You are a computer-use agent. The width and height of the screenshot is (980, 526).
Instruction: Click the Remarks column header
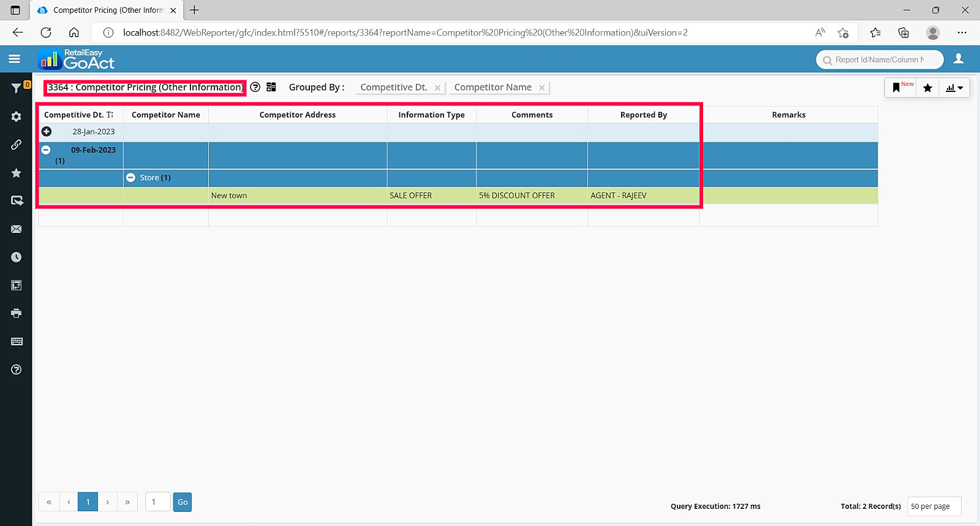[x=789, y=115]
